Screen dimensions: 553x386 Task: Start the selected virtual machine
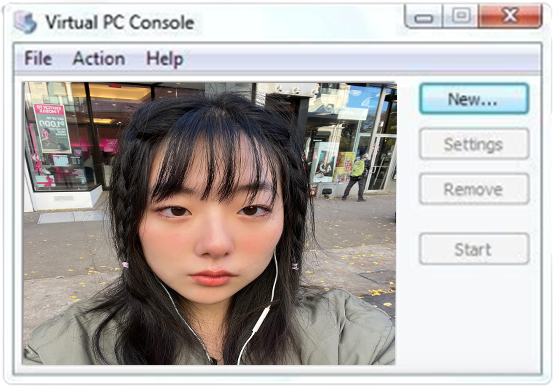pos(474,249)
